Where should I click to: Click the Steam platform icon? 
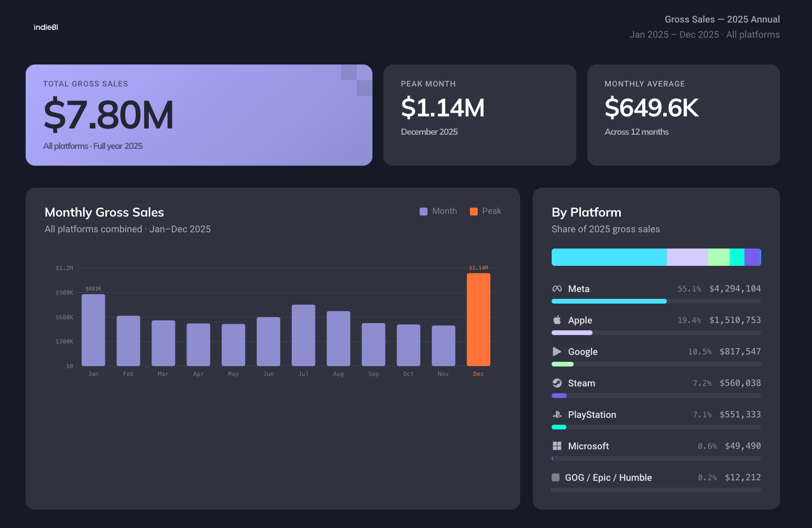click(557, 383)
